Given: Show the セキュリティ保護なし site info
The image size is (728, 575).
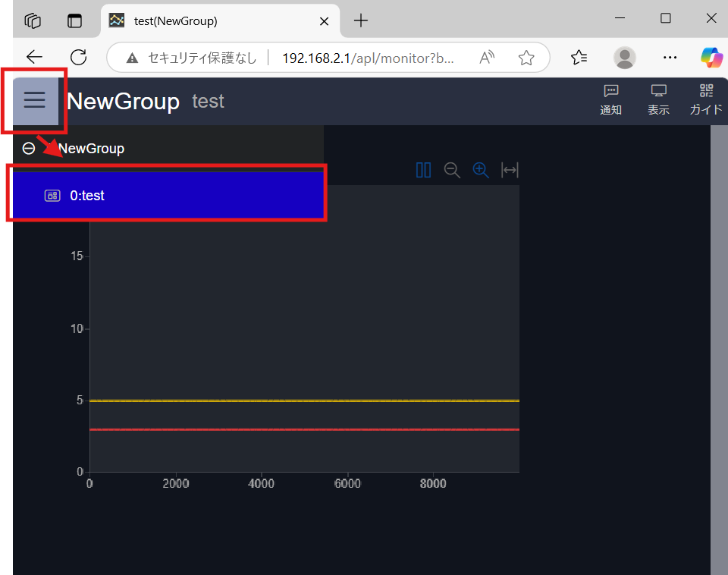Looking at the screenshot, I should 191,58.
